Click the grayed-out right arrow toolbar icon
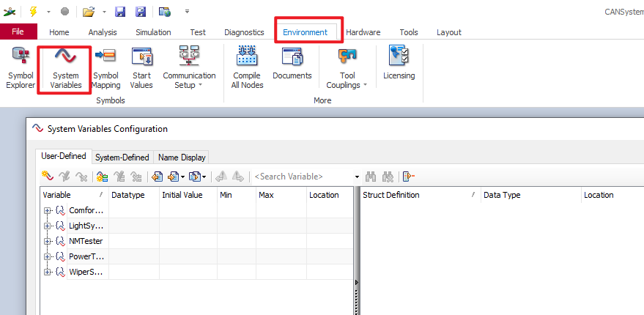 238,177
